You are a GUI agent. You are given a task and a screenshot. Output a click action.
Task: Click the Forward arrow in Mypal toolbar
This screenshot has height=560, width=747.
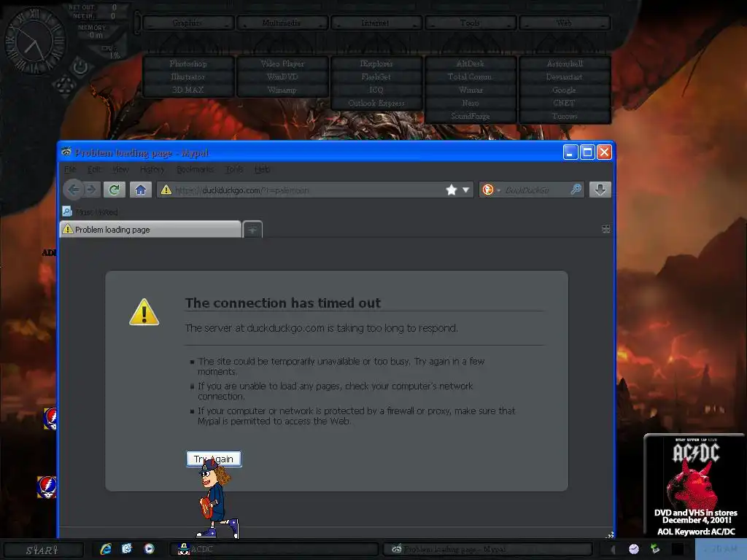[x=91, y=190]
